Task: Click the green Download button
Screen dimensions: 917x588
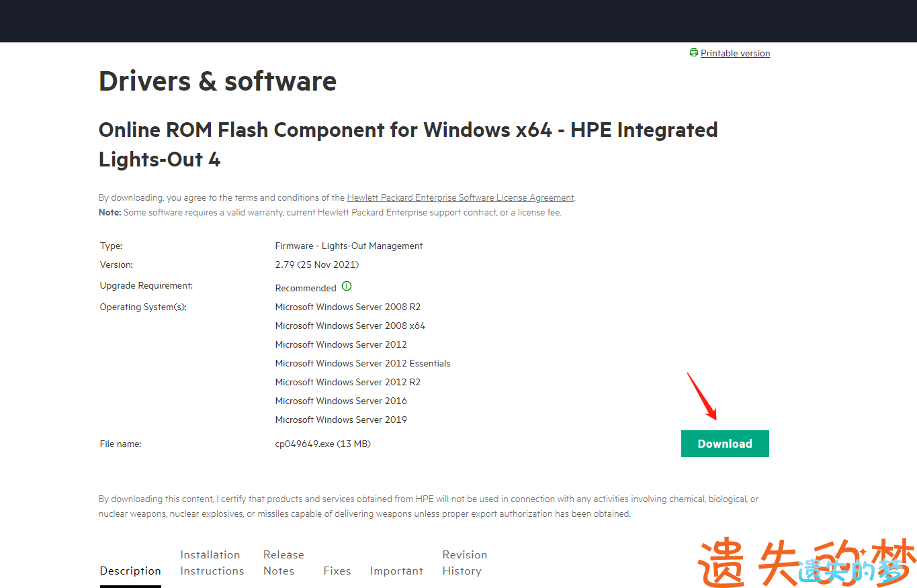Action: point(725,444)
